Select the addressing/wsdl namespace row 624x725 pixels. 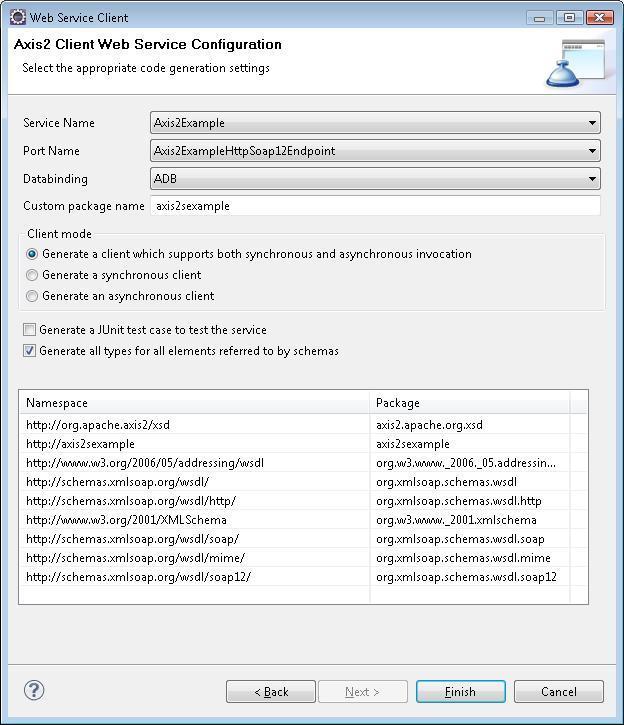(x=304, y=463)
